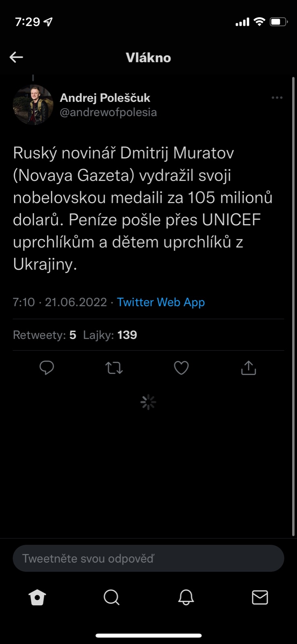The image size is (297, 644).
Task: Tap the Andrej Poleščuk display name
Action: (105, 98)
